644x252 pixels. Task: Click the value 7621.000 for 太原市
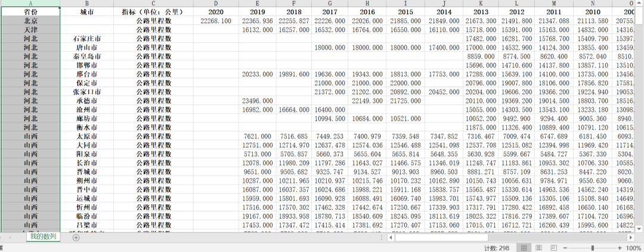(x=257, y=137)
